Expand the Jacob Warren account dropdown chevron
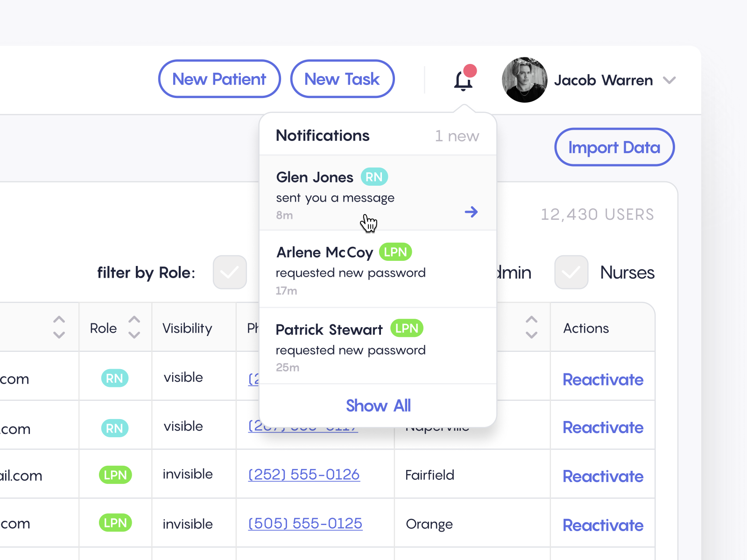The width and height of the screenshot is (747, 560). [669, 80]
